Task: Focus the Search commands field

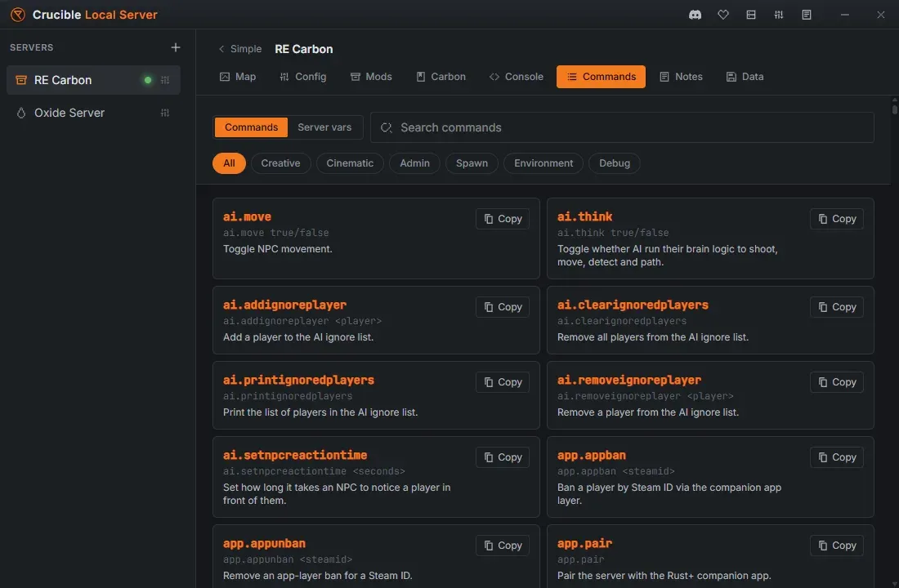Action: click(x=622, y=127)
